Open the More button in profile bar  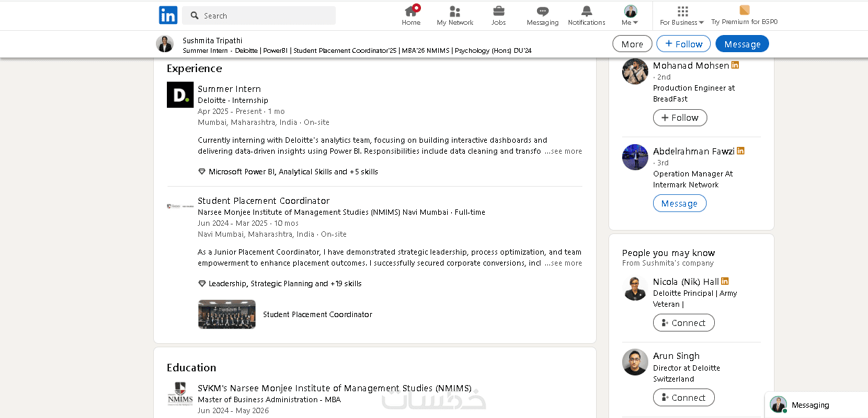[632, 44]
